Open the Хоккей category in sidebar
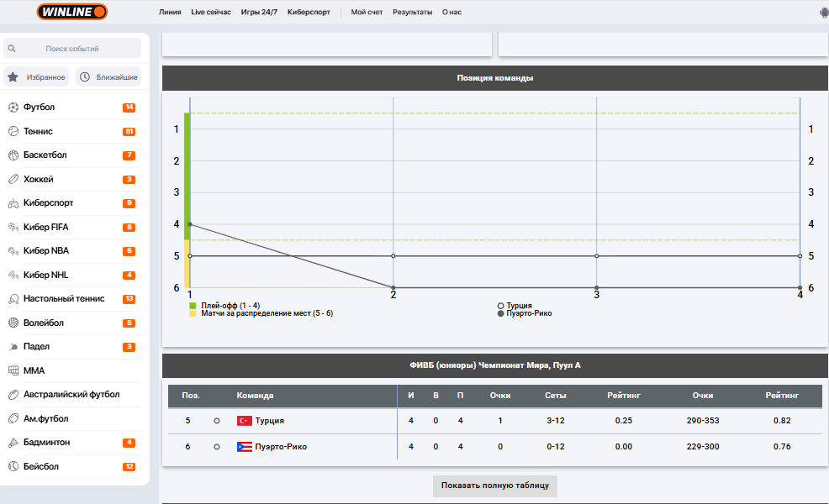829x504 pixels. pos(39,179)
